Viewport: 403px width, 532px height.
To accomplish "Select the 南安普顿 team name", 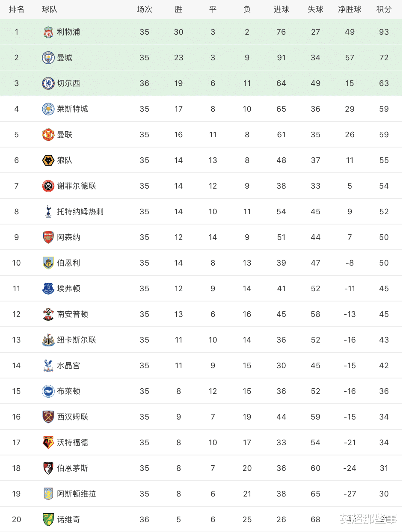I will tap(73, 314).
